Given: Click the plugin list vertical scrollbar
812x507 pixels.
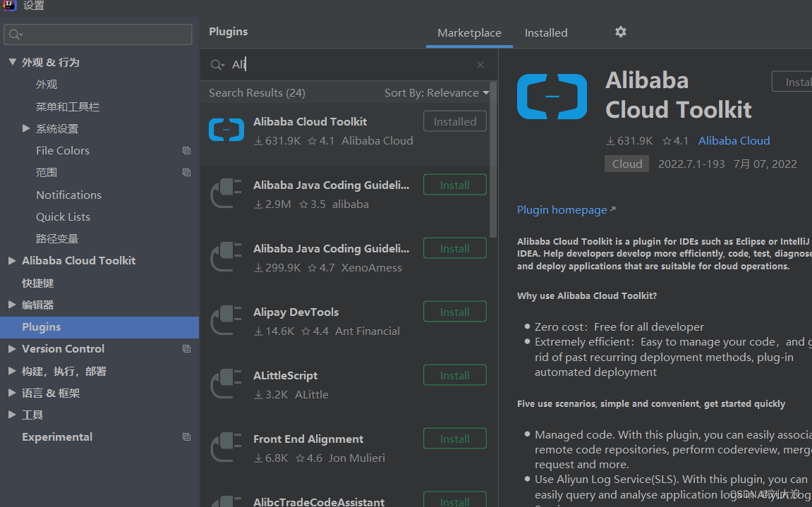Looking at the screenshot, I should (493, 159).
